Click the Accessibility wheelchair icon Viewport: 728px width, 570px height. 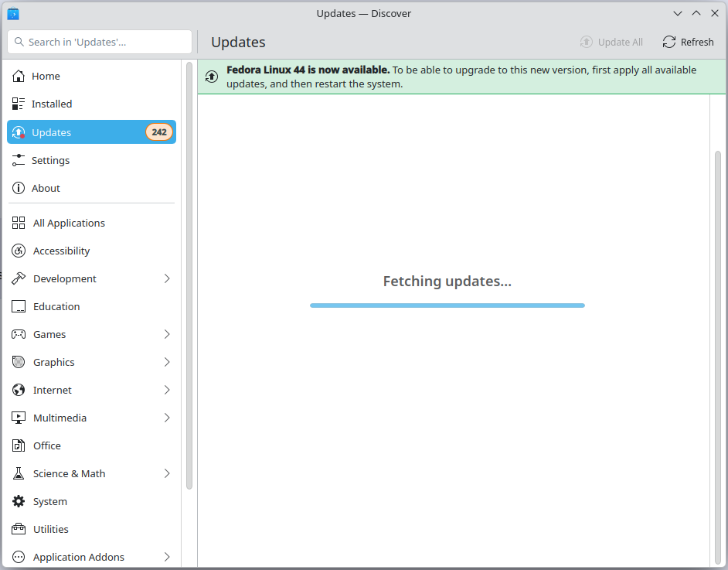click(18, 251)
